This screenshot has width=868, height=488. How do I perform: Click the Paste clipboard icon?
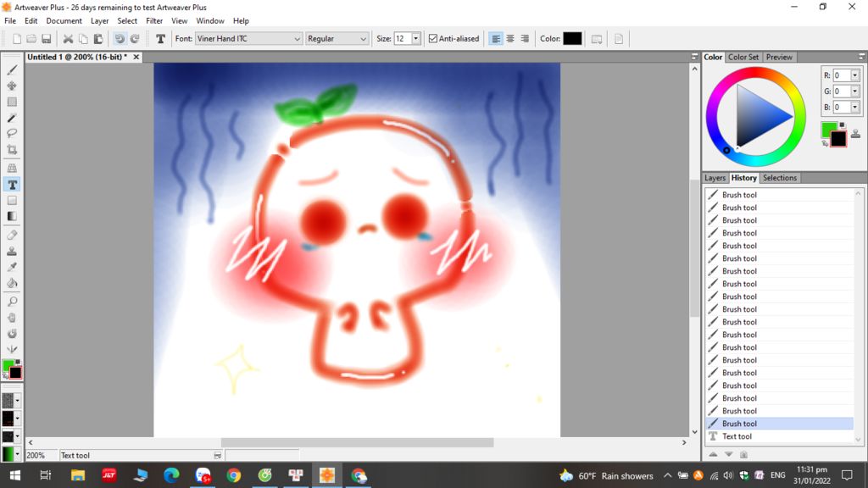point(98,39)
